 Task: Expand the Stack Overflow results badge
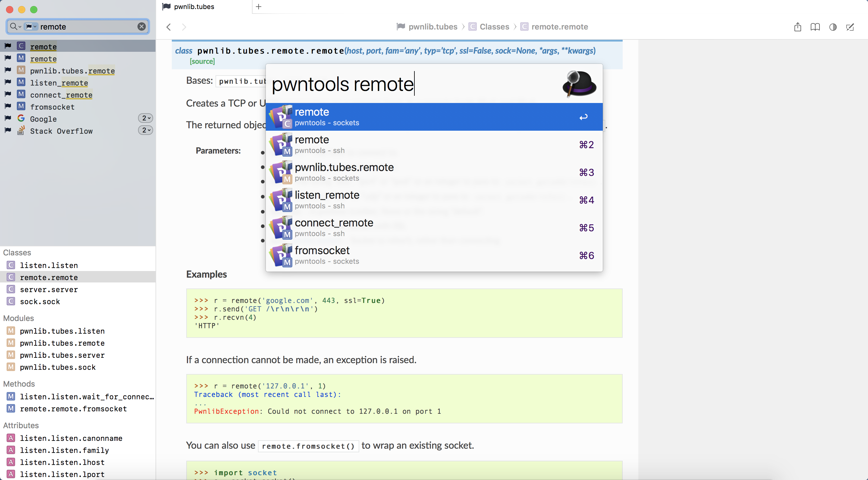click(146, 130)
